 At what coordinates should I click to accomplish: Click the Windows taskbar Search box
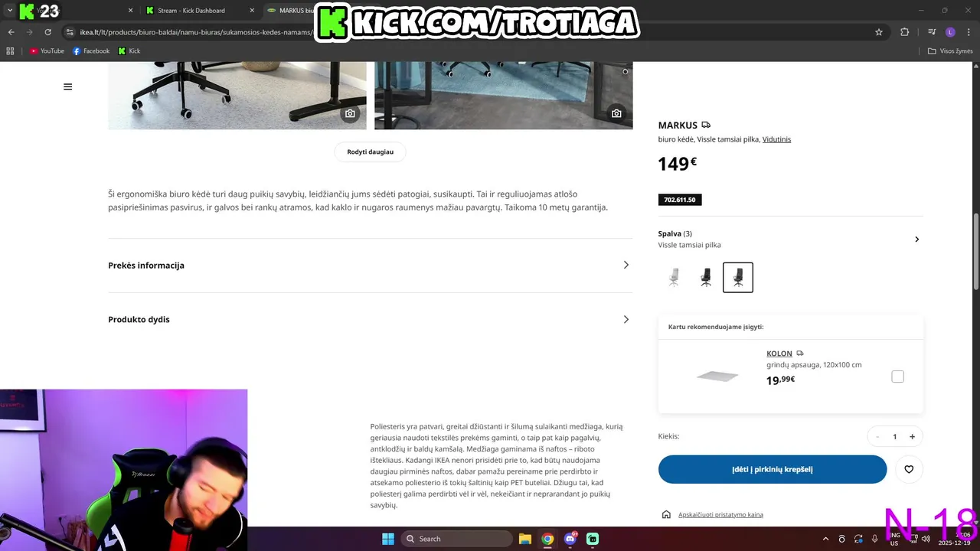coord(456,539)
